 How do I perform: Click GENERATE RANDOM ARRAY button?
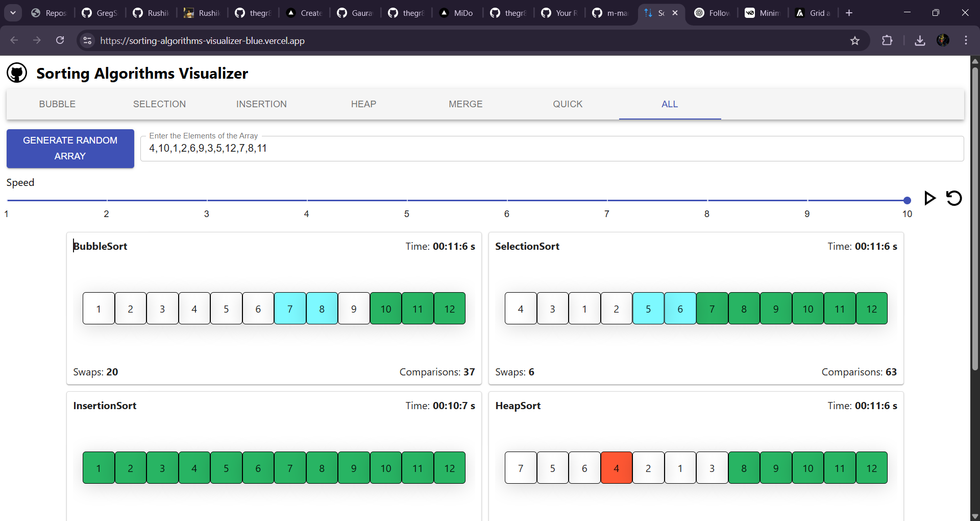[x=70, y=148]
